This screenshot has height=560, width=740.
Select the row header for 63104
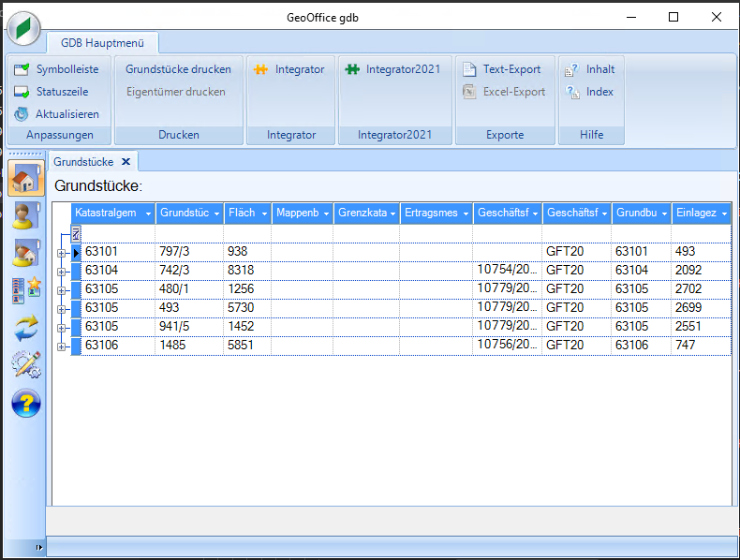(76, 271)
